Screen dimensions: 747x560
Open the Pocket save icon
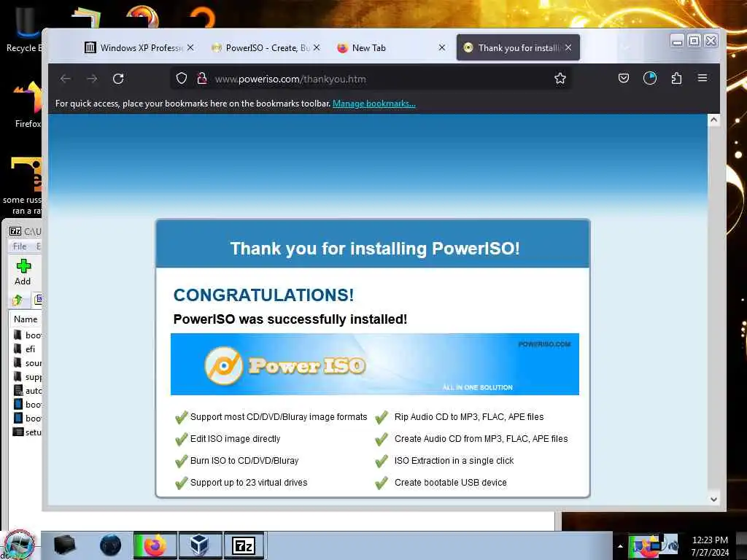tap(624, 78)
